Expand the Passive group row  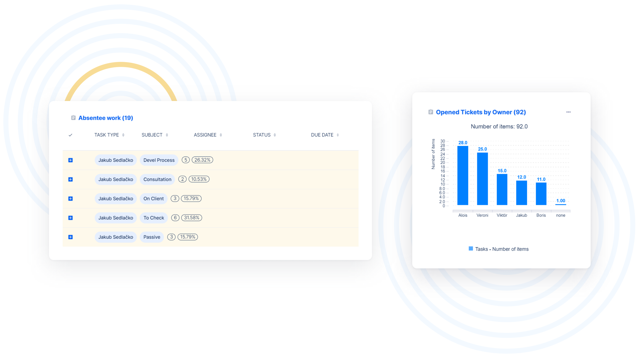(70, 237)
